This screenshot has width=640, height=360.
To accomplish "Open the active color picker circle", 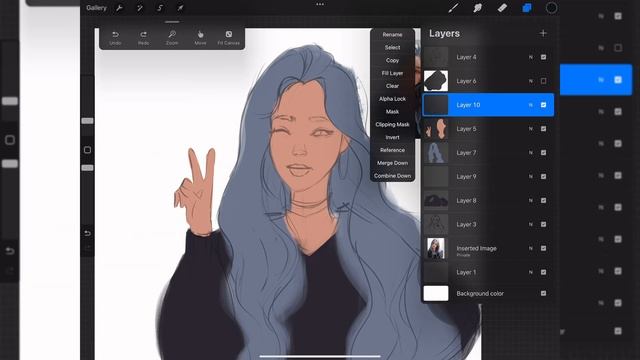I will (x=551, y=8).
